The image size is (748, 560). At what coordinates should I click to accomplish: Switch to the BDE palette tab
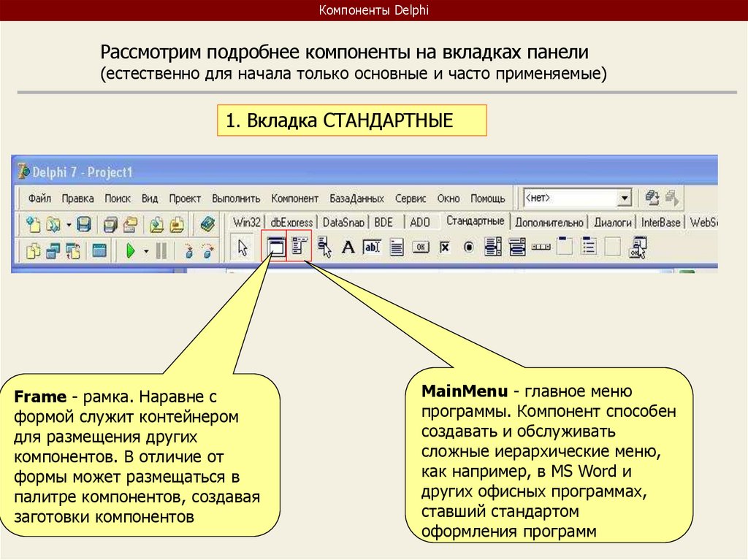click(x=383, y=222)
